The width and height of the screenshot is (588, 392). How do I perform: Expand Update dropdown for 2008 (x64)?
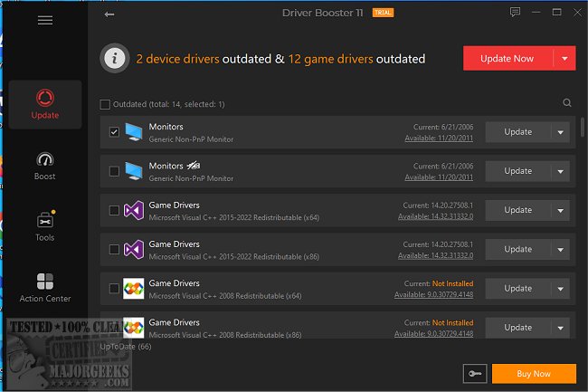click(x=561, y=289)
